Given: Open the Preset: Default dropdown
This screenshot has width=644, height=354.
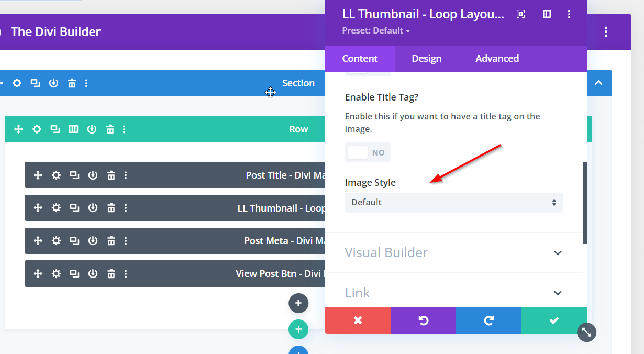Looking at the screenshot, I should point(376,30).
